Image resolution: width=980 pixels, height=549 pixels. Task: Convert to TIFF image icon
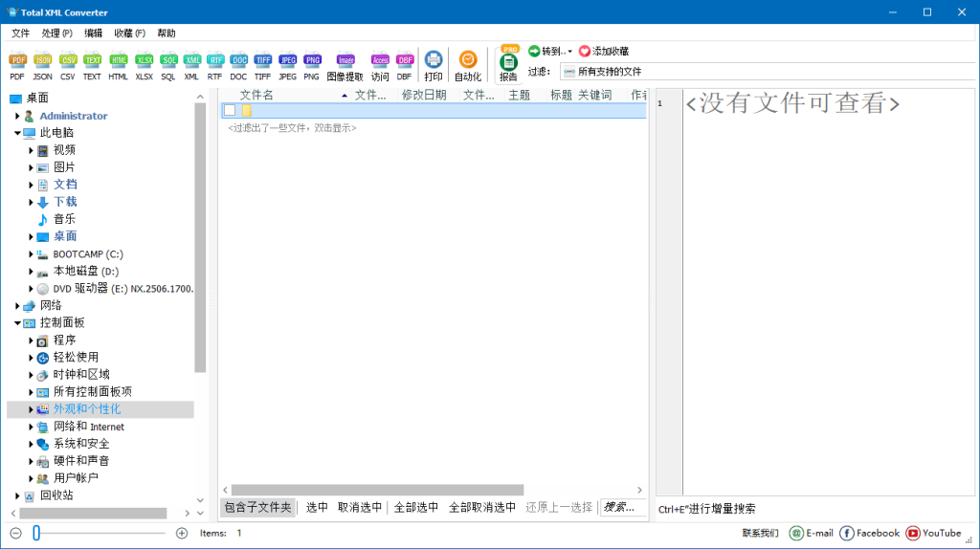point(262,66)
